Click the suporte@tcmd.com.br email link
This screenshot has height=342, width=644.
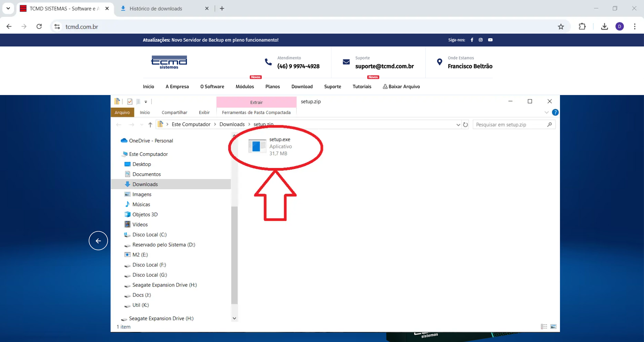coord(384,66)
